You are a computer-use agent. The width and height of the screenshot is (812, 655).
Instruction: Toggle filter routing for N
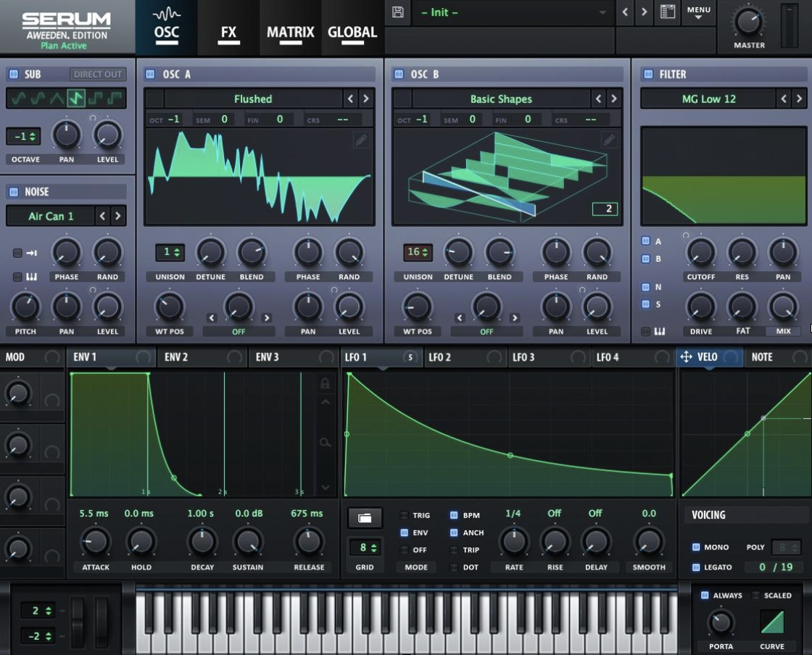646,287
